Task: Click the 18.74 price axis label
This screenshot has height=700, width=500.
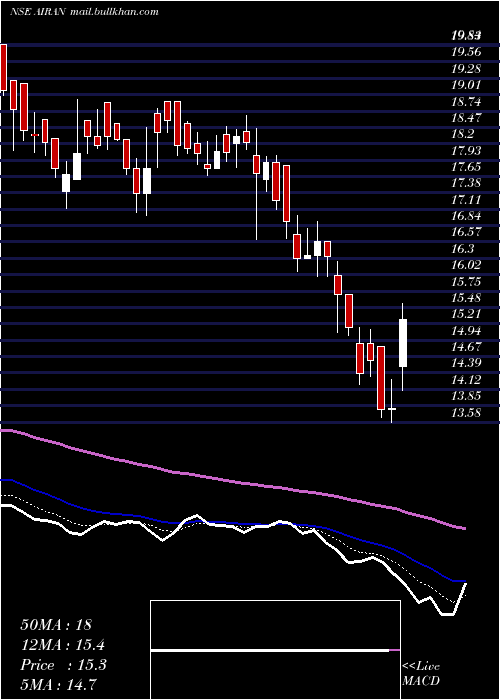Action: (466, 102)
